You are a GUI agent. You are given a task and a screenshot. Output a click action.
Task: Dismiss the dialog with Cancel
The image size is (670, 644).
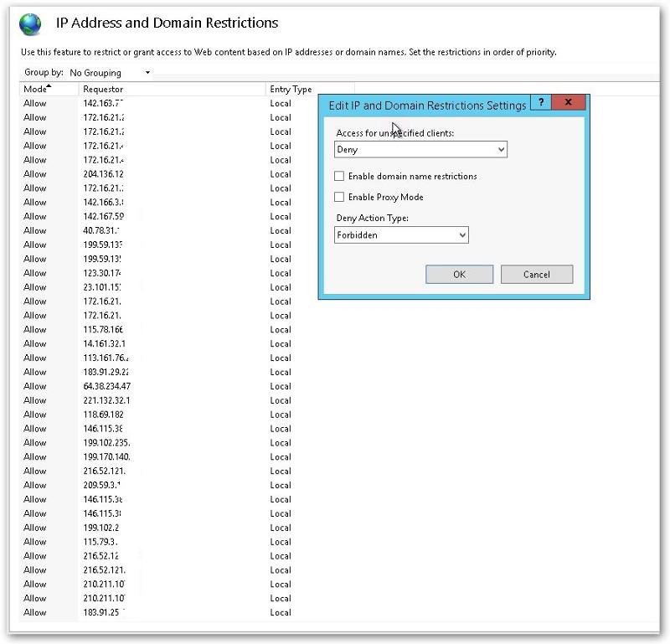537,274
